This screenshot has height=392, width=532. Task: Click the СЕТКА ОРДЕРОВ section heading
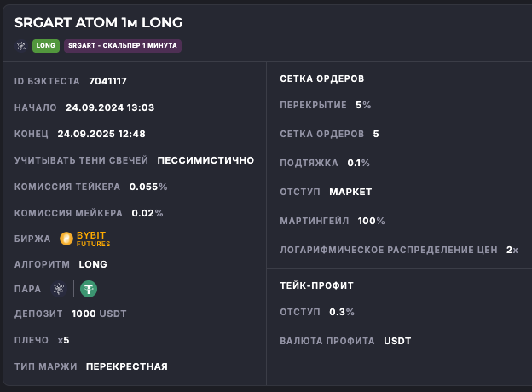coord(322,78)
